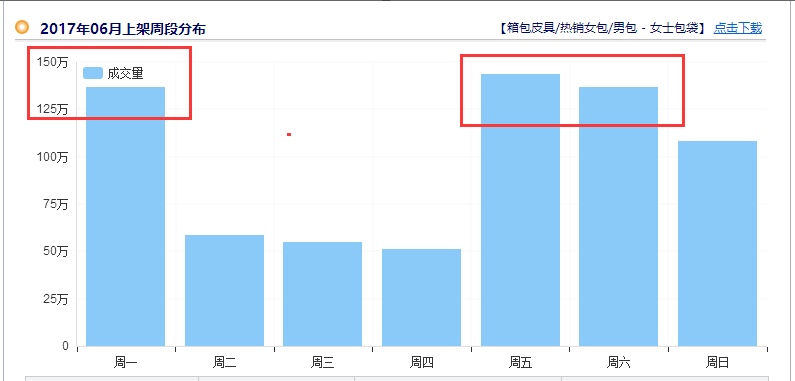This screenshot has width=795, height=381.
Task: Select the 周四 bar in chart
Action: pos(421,298)
